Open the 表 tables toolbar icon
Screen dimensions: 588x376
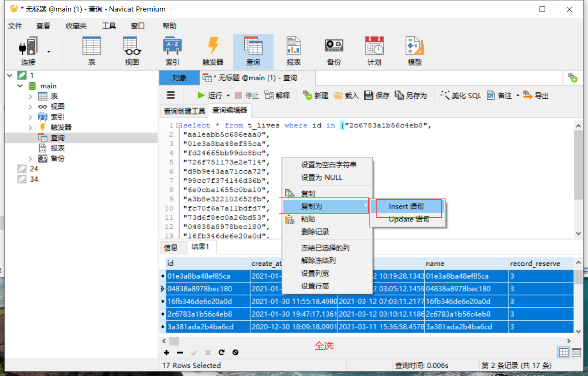[91, 52]
